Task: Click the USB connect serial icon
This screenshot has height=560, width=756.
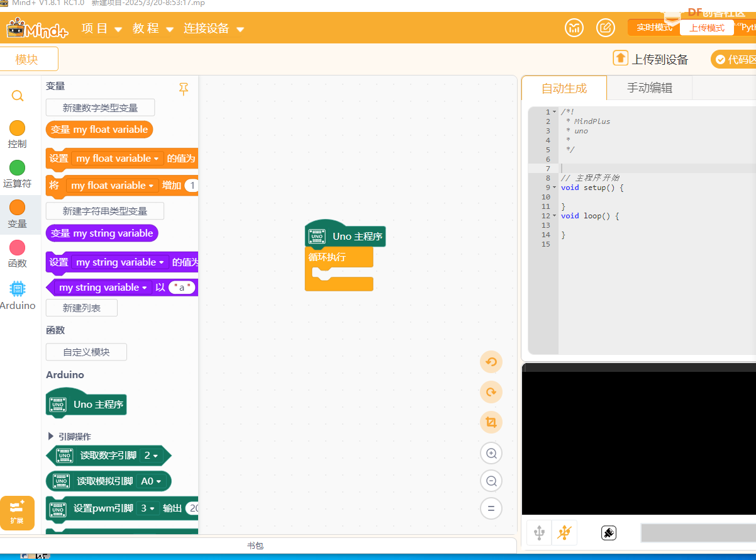Action: click(539, 533)
